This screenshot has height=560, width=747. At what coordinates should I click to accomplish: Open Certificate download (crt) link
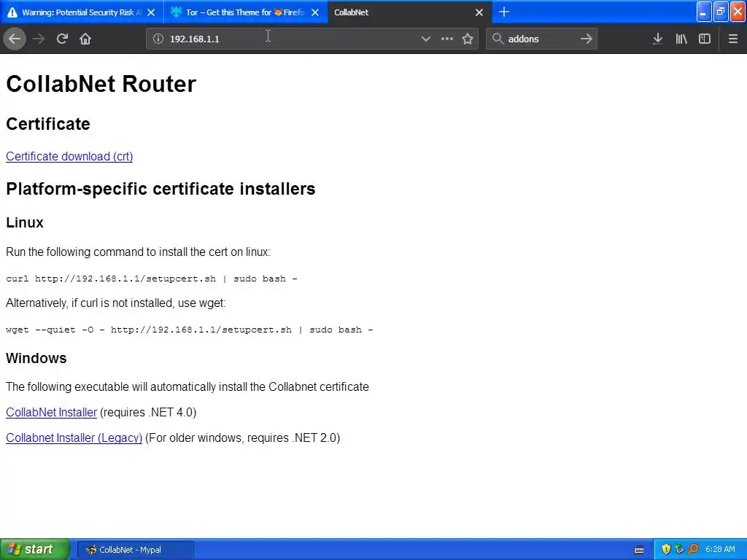point(69,156)
